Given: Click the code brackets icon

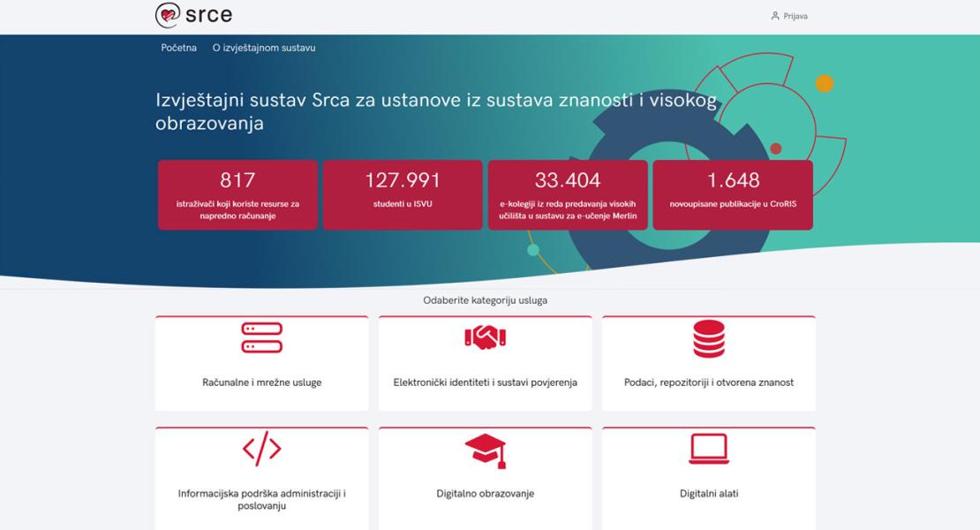Looking at the screenshot, I should [261, 450].
